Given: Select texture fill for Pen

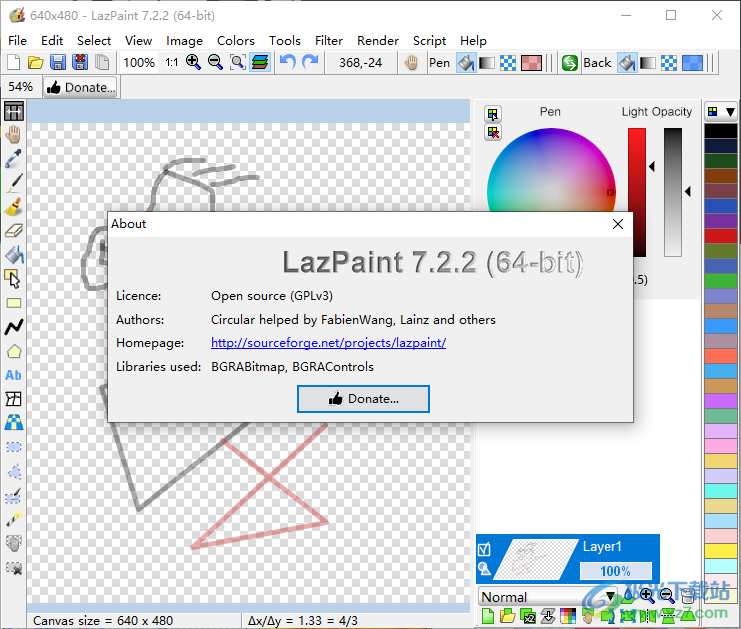Looking at the screenshot, I should pyautogui.click(x=508, y=63).
